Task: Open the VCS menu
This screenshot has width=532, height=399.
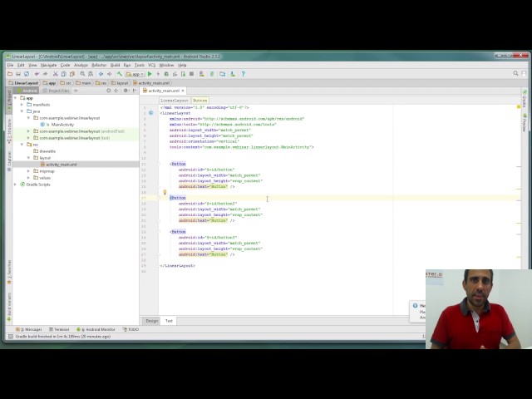Action: [x=151, y=65]
